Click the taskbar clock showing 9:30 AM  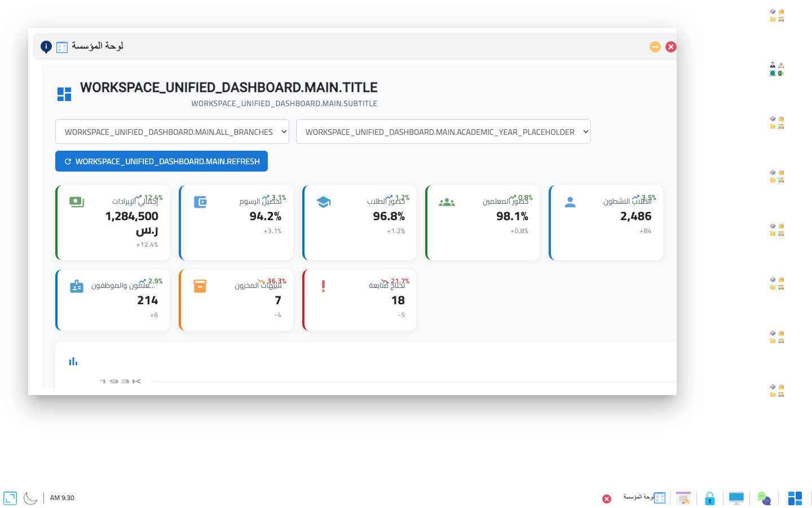pyautogui.click(x=62, y=498)
